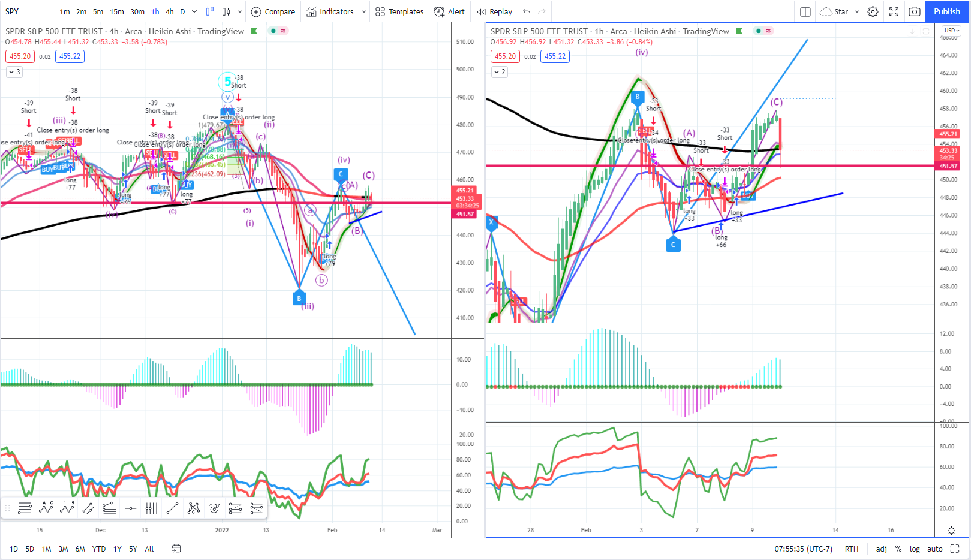Switch to the 1h interval

click(155, 11)
